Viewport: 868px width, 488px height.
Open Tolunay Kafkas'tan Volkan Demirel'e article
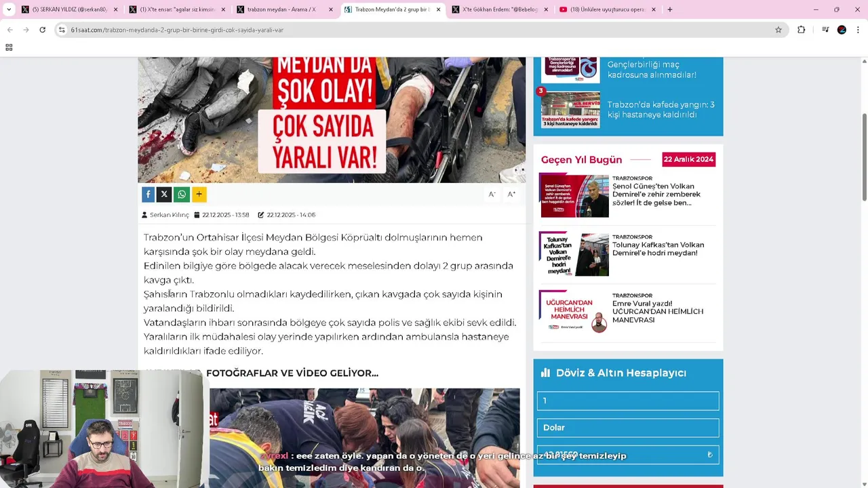pyautogui.click(x=658, y=249)
